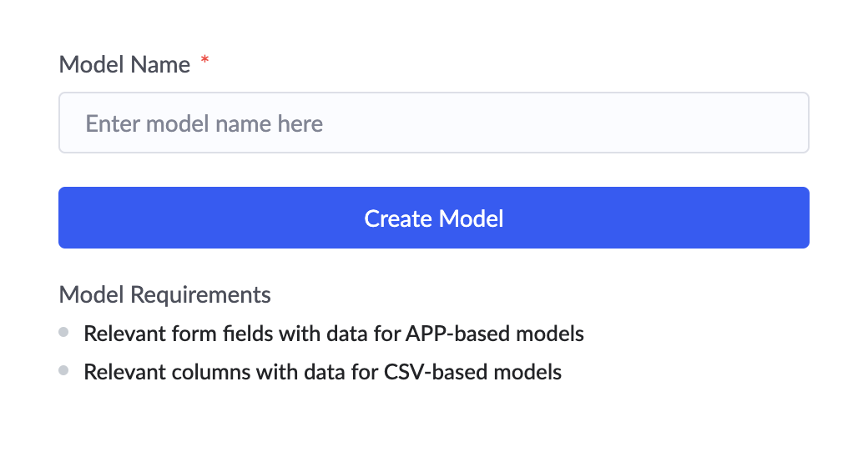The height and width of the screenshot is (462, 868).
Task: Click the bullet beside the APP-based requirement
Action: pos(63,333)
